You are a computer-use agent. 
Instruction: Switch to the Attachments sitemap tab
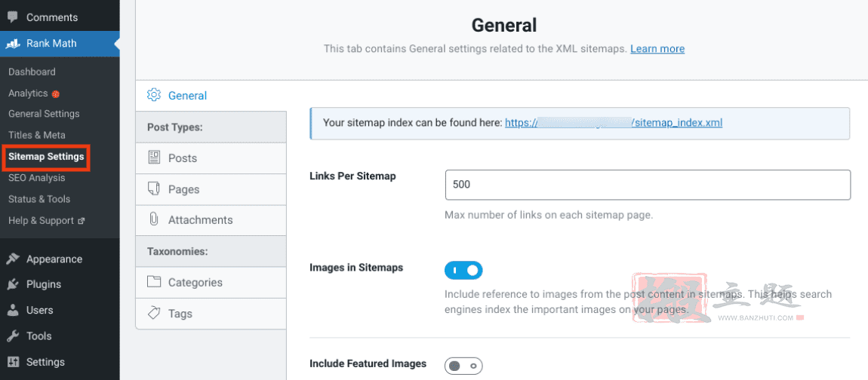point(211,220)
